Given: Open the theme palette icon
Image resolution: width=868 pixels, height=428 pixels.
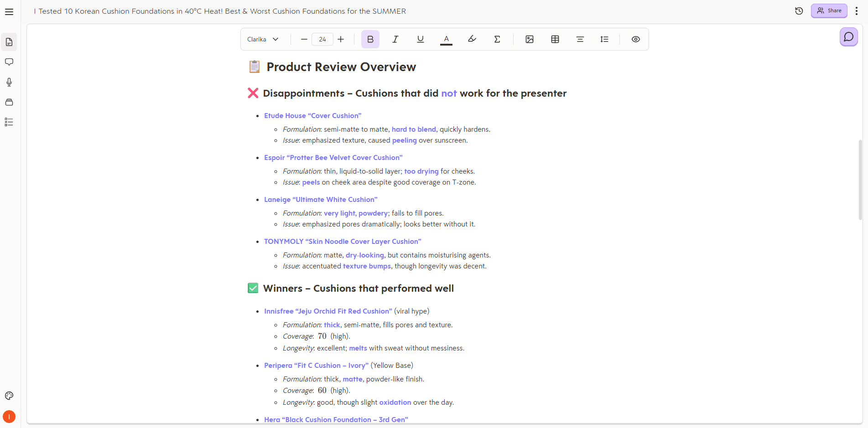Looking at the screenshot, I should click(9, 396).
